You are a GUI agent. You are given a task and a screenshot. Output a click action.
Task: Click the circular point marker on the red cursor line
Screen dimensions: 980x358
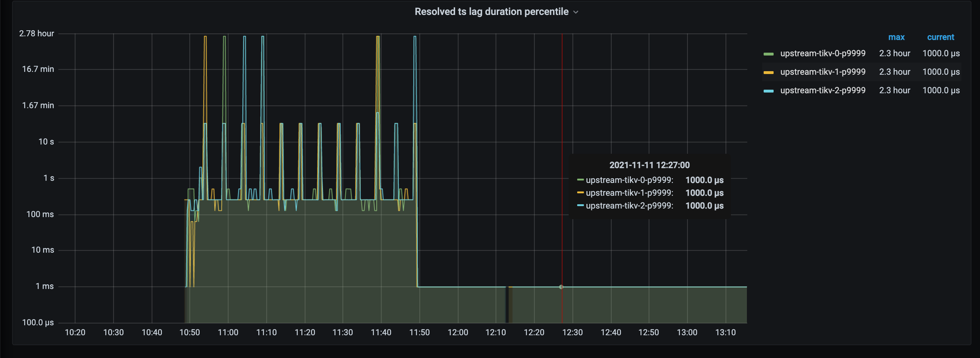click(562, 287)
